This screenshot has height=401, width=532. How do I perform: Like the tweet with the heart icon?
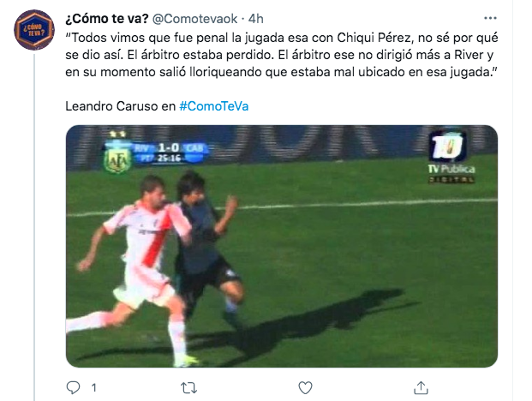305,387
